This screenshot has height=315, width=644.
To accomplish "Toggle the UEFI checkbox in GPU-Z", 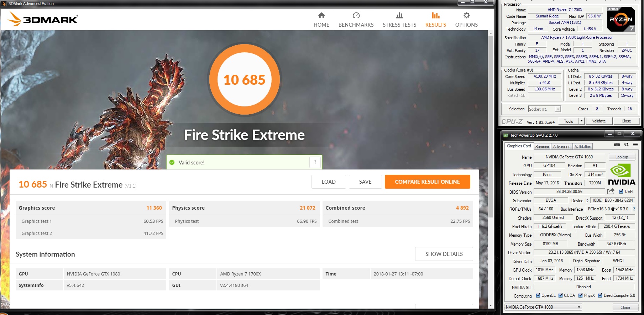I will pyautogui.click(x=621, y=191).
